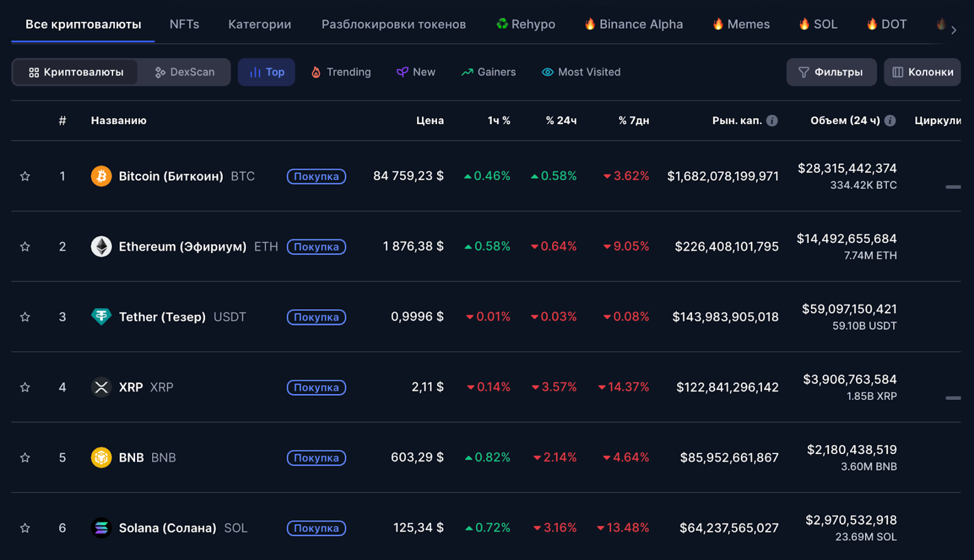Add BNB to watchlist with star

click(25, 458)
